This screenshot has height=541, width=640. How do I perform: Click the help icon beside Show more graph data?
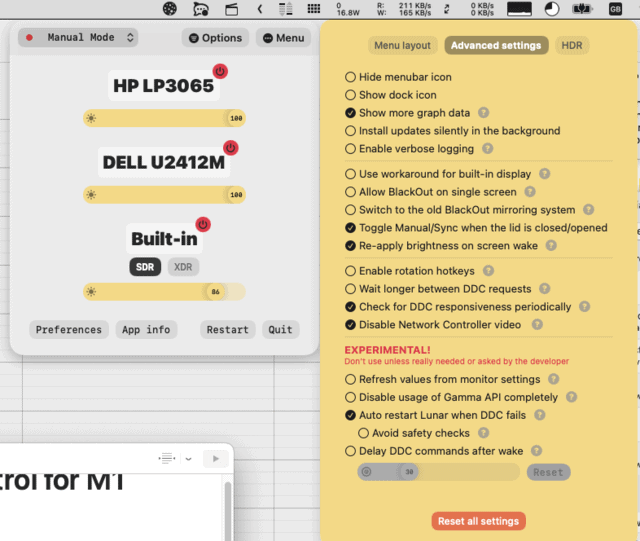click(x=484, y=113)
